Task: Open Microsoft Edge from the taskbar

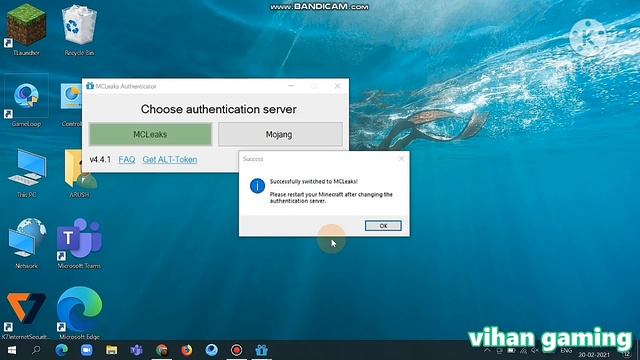Action: (x=62, y=350)
